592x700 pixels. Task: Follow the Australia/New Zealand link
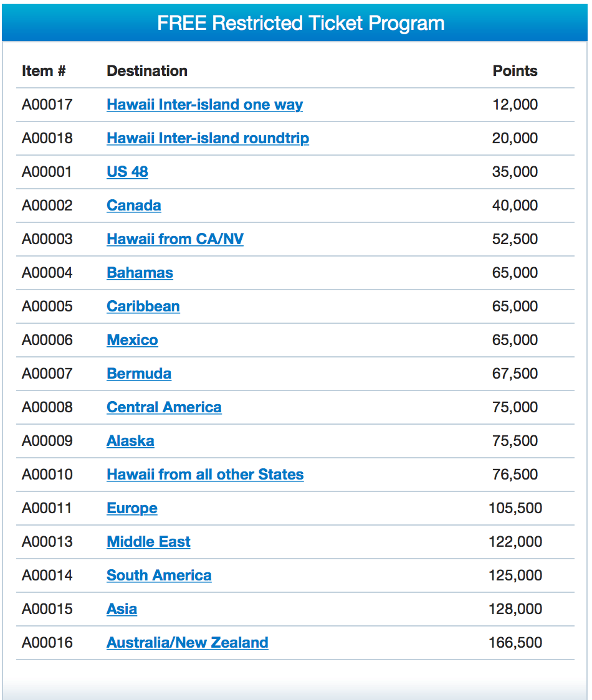(188, 643)
